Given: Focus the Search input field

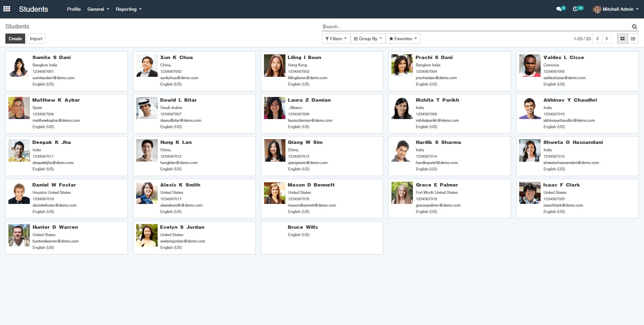Looking at the screenshot, I should coord(476,27).
